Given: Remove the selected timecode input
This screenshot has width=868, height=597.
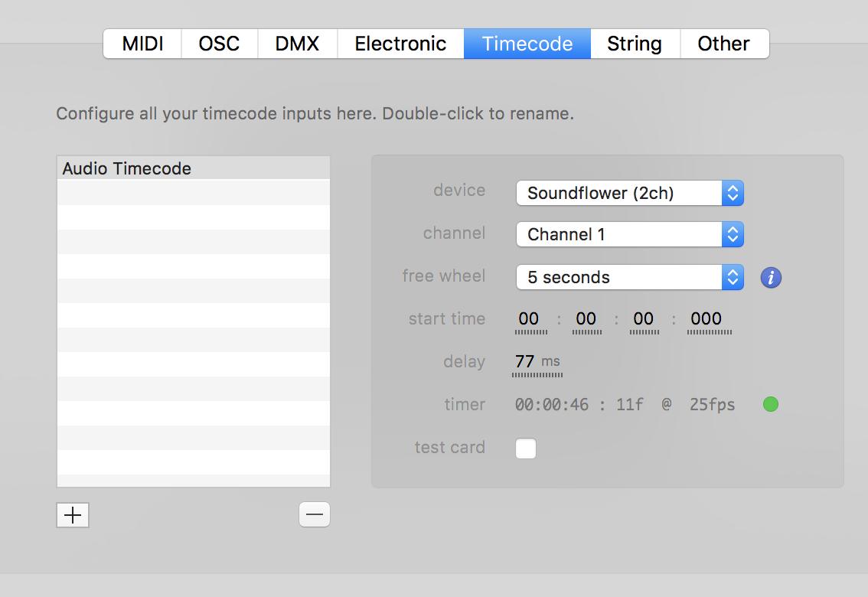Looking at the screenshot, I should (314, 515).
